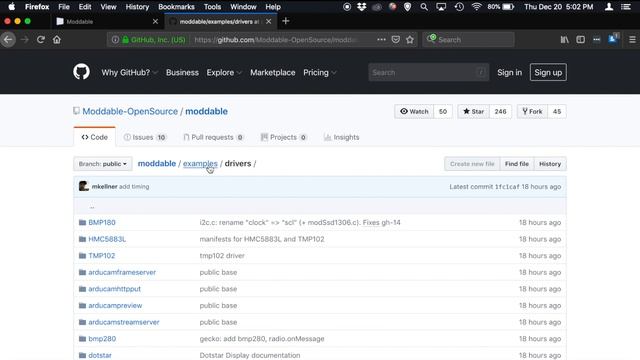This screenshot has height=360, width=640.
Task: Click the GitHub octocat logo
Action: pyautogui.click(x=82, y=72)
